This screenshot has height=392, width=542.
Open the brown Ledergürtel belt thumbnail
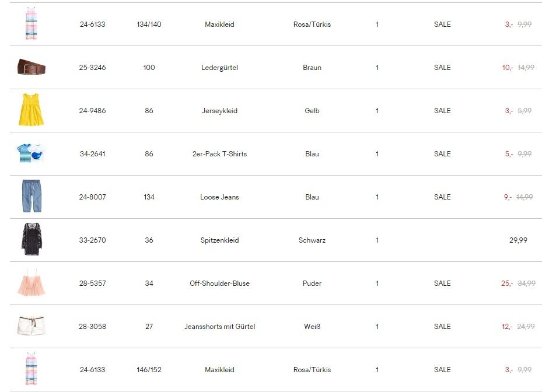[32, 66]
